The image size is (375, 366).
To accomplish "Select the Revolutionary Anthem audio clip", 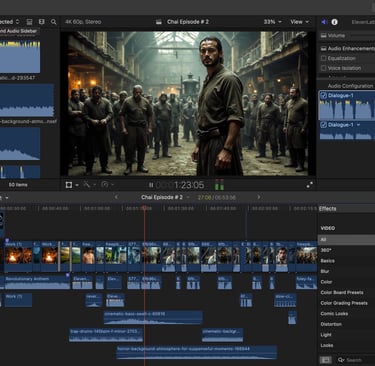I will click(x=37, y=282).
